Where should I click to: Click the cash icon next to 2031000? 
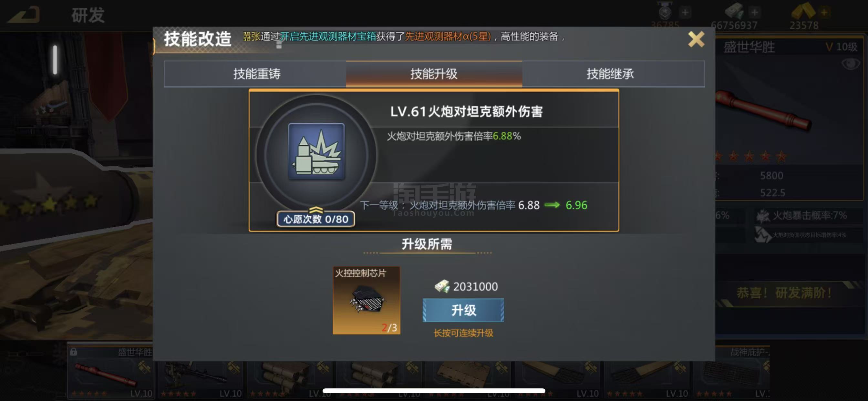(x=442, y=286)
